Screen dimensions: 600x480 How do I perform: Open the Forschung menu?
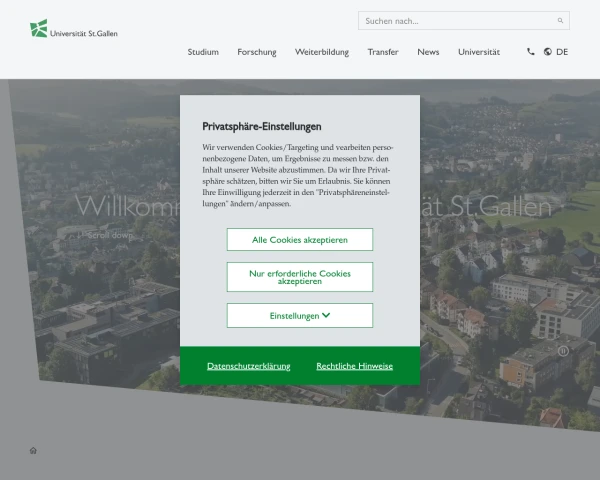(x=257, y=52)
